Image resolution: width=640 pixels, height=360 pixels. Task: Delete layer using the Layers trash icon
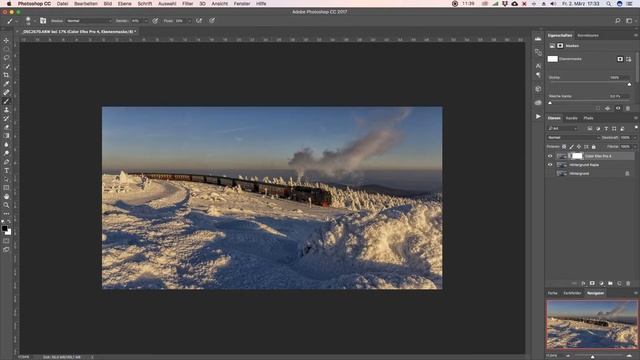click(628, 283)
